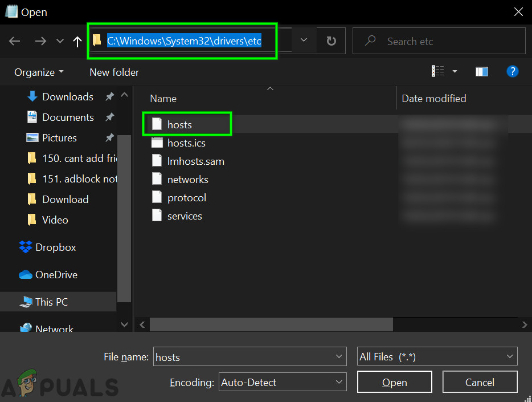
Task: Open the Encoding dropdown showing Auto-Detect
Action: pyautogui.click(x=283, y=382)
